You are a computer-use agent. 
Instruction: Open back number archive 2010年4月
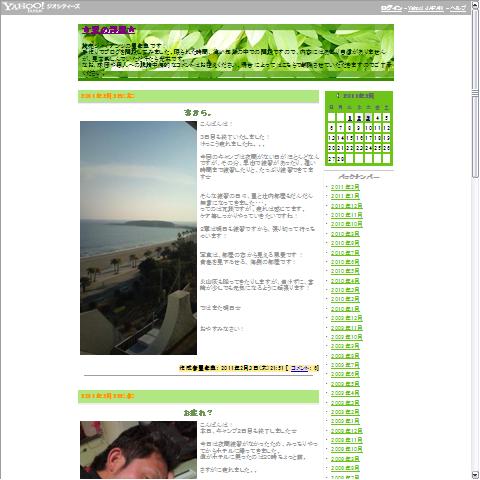[x=345, y=281]
